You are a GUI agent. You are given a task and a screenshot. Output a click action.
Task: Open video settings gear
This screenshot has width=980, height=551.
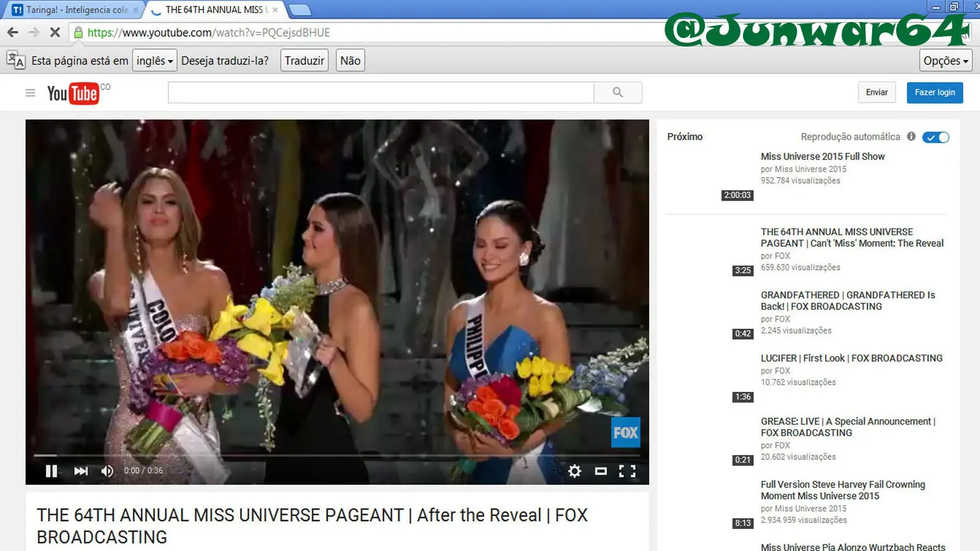(575, 471)
